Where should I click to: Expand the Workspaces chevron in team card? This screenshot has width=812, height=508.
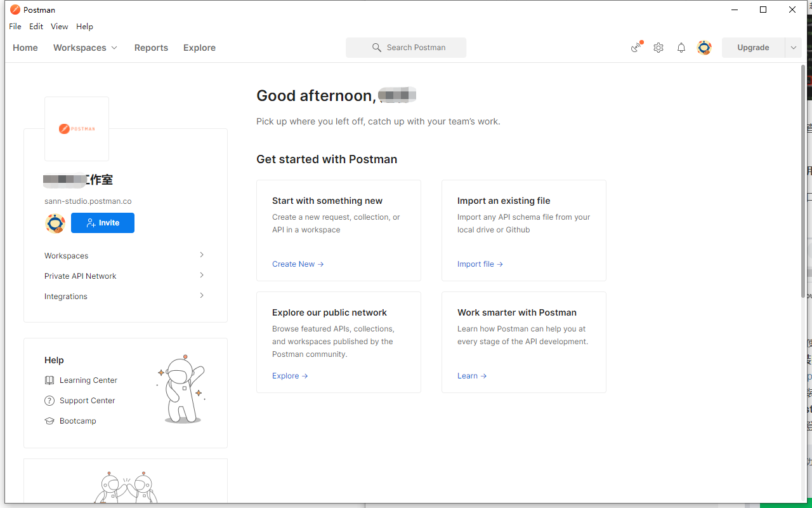(202, 255)
